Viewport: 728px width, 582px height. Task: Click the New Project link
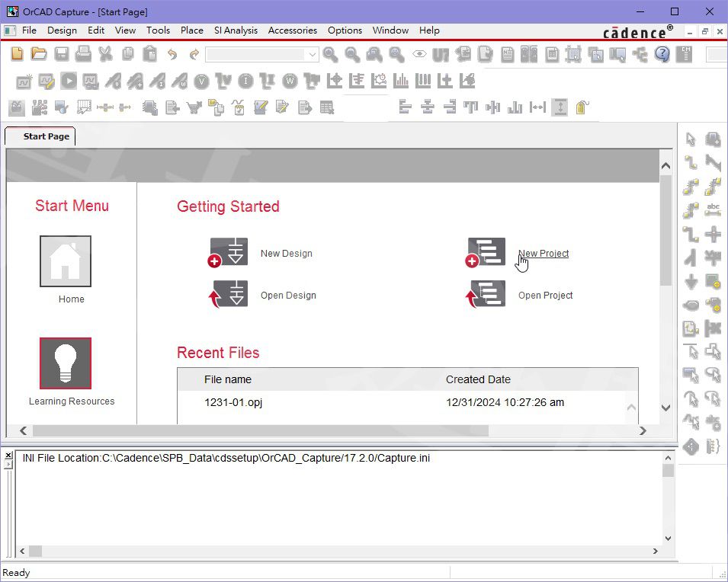tap(544, 254)
